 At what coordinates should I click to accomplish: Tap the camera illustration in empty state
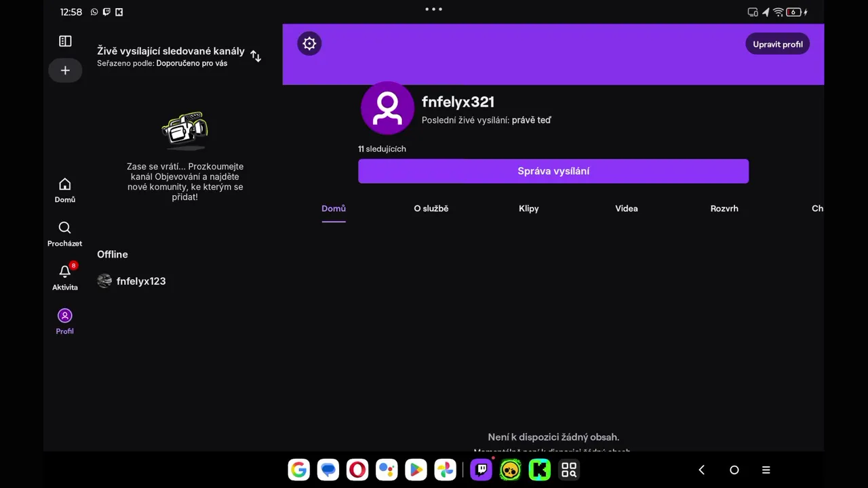click(185, 130)
